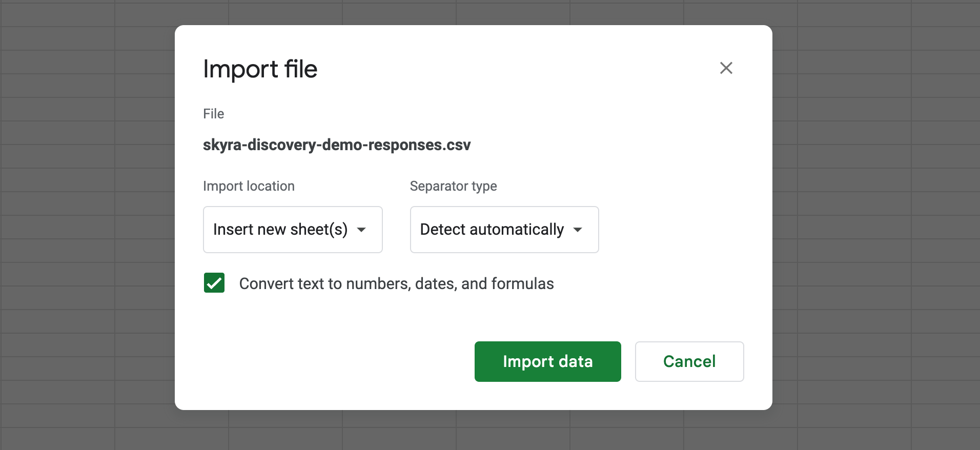The height and width of the screenshot is (450, 980).
Task: Click the white checkmark in the checkbox
Action: pos(214,283)
